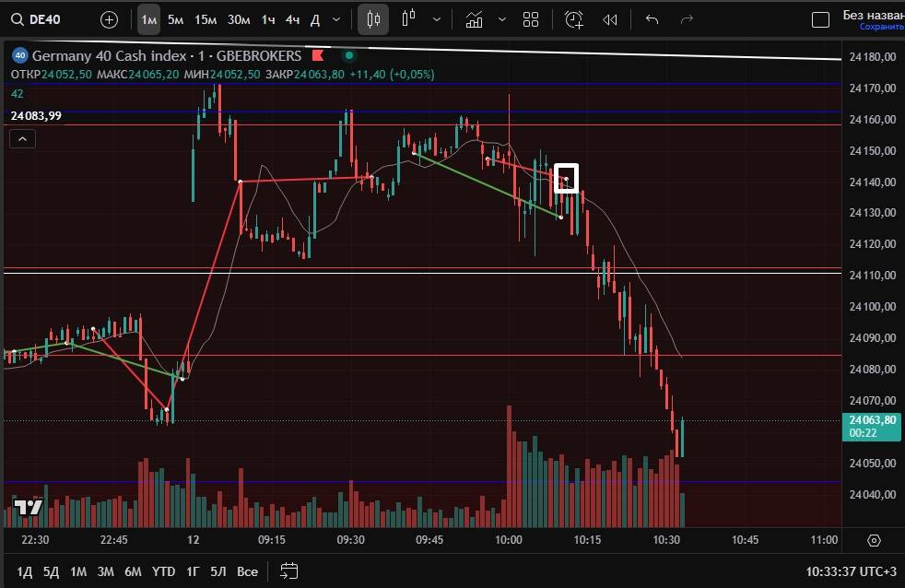Collapse the indicator legend chevron
Image resolution: width=905 pixels, height=588 pixels.
point(23,139)
